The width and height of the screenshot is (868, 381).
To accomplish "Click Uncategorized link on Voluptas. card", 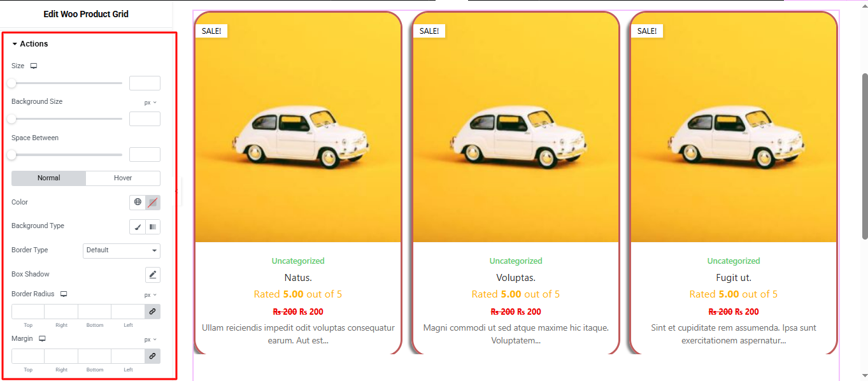I will point(516,261).
